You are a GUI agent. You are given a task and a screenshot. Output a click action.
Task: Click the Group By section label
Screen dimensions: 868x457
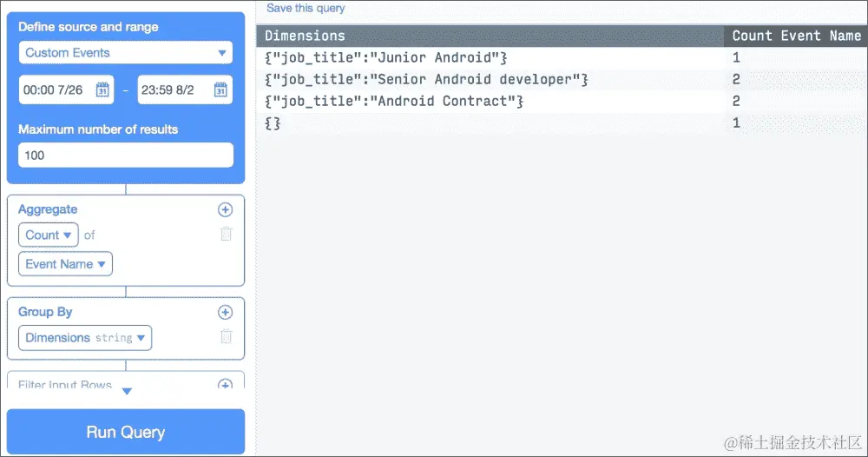tap(45, 312)
